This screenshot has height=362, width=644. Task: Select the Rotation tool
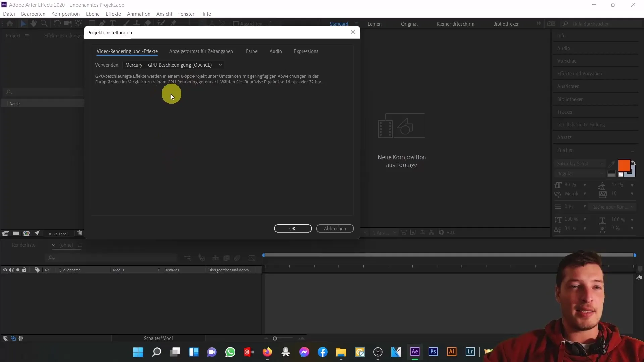pos(57,23)
